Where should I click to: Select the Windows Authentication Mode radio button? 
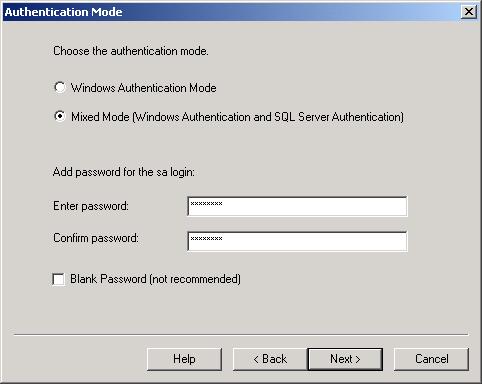pyautogui.click(x=60, y=87)
